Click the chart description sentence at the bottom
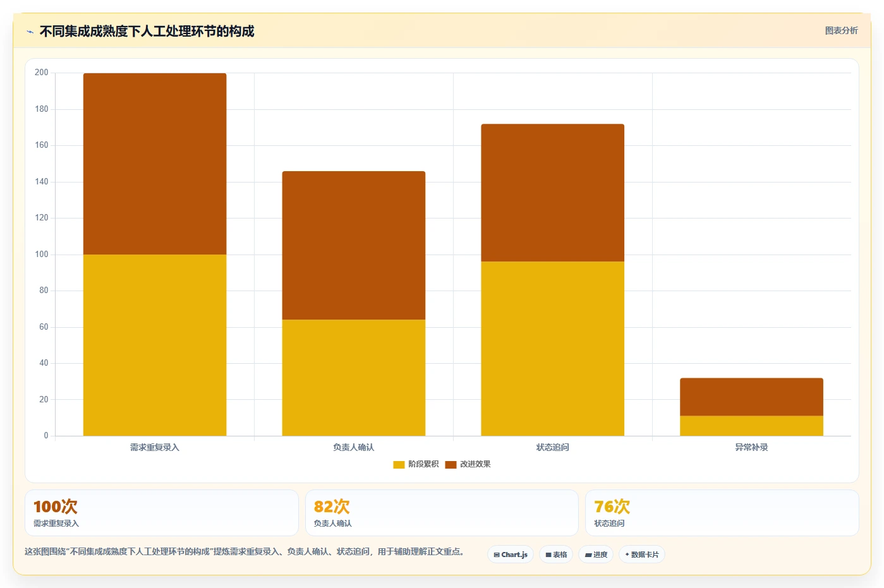This screenshot has height=588, width=884. point(246,552)
